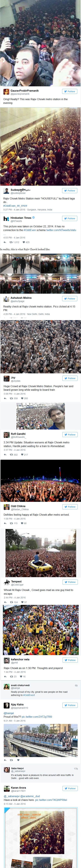The width and height of the screenshot is (81, 868).
Task: Click the reply icon under Ajay Kalra's tweet
Action: (x=5, y=760)
